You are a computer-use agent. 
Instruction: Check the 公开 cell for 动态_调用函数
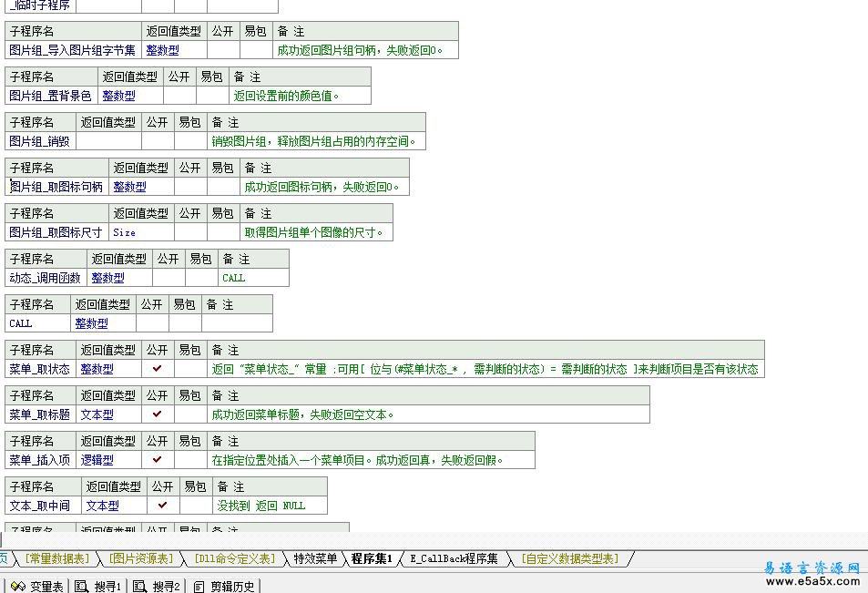168,278
